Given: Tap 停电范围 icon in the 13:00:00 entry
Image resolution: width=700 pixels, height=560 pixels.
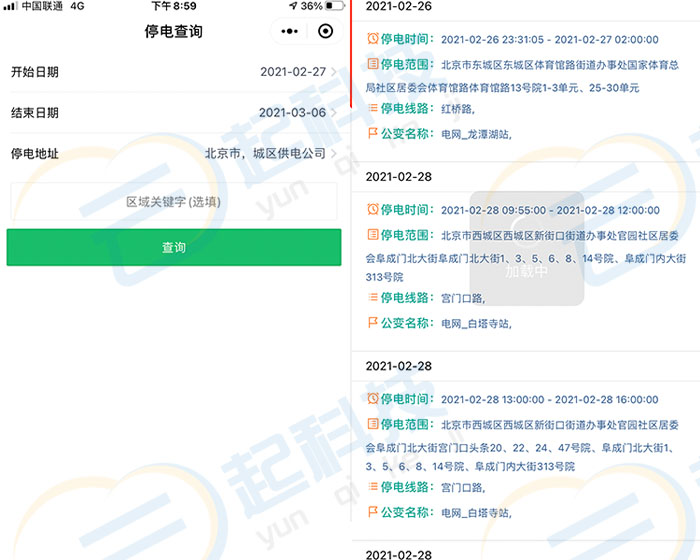Looking at the screenshot, I should [x=373, y=424].
